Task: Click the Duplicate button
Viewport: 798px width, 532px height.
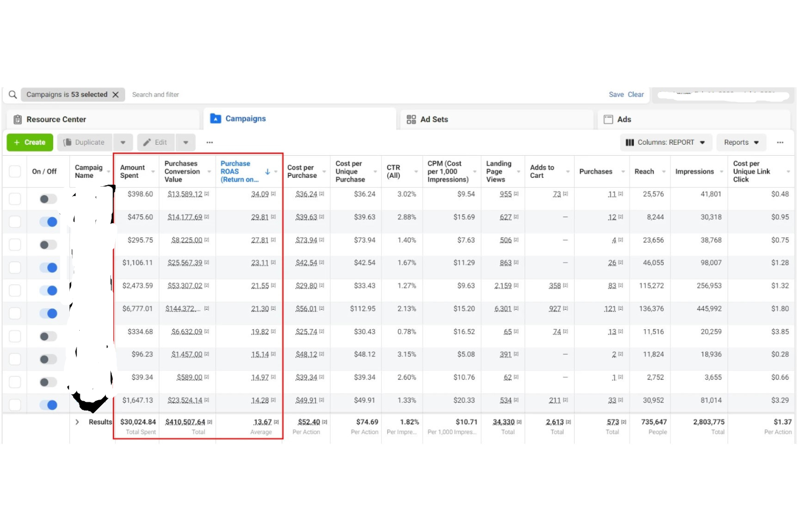Action: pyautogui.click(x=84, y=142)
